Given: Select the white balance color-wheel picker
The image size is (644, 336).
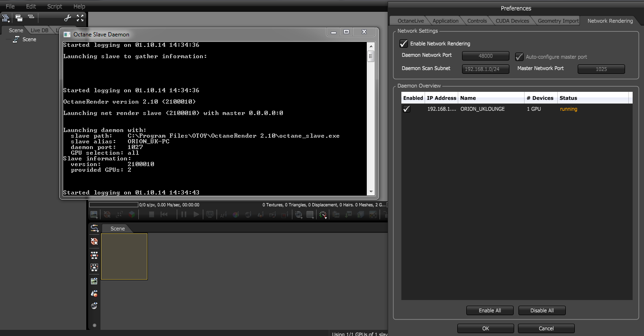Looking at the screenshot, I should (236, 214).
